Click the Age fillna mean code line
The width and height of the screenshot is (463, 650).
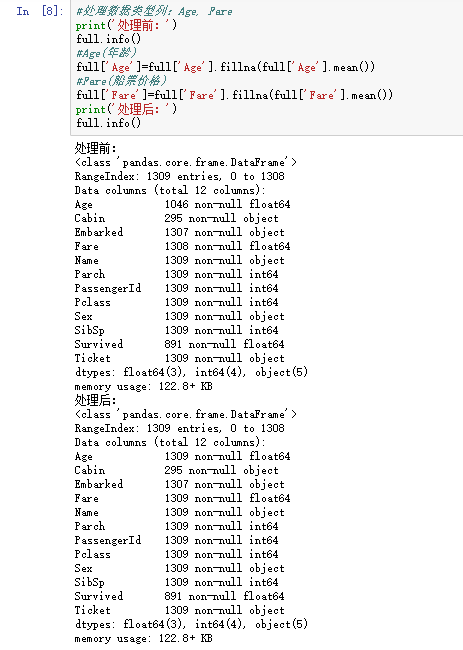[x=225, y=67]
